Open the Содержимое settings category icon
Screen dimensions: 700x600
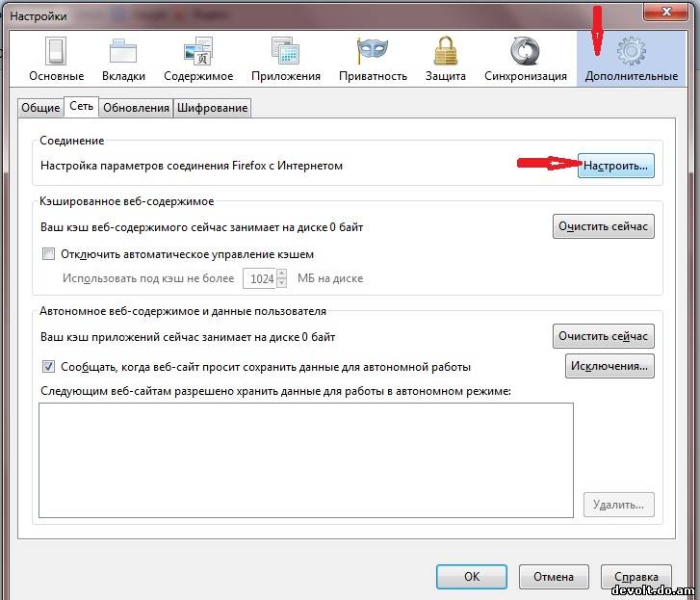pos(198,51)
